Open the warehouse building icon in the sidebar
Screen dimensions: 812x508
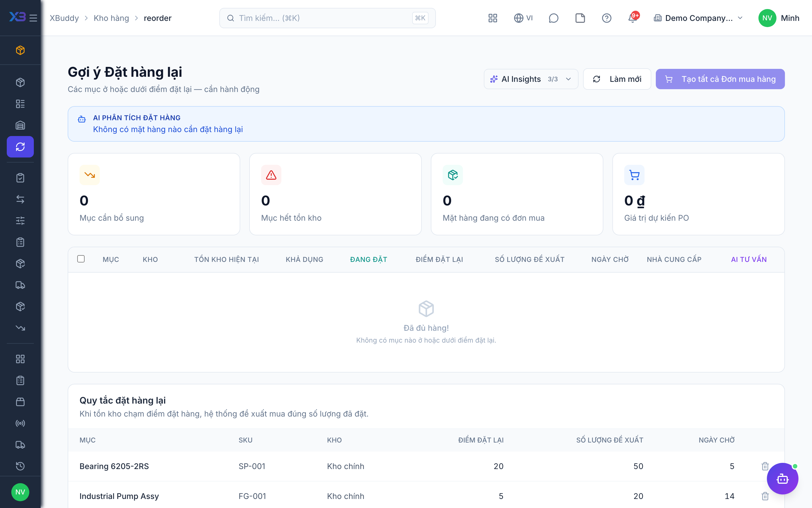click(20, 125)
